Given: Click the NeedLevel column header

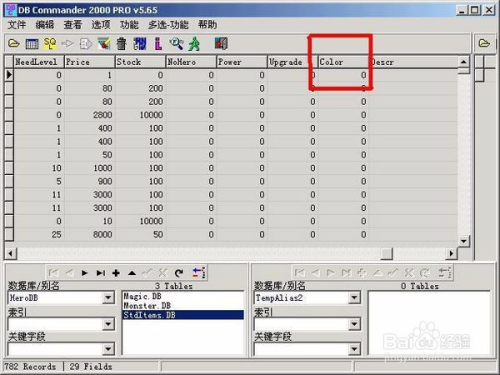Looking at the screenshot, I should pyautogui.click(x=39, y=62).
